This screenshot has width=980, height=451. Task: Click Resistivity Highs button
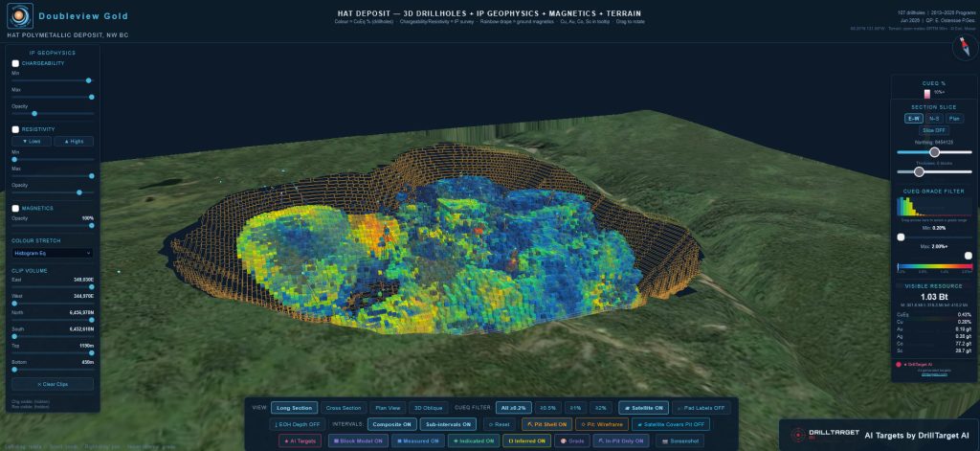74,142
